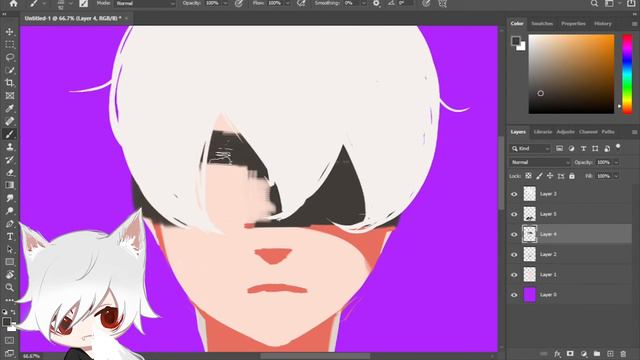Open symmetry paint options butterfly icon
This screenshot has width=640, height=360.
pyautogui.click(x=443, y=3)
